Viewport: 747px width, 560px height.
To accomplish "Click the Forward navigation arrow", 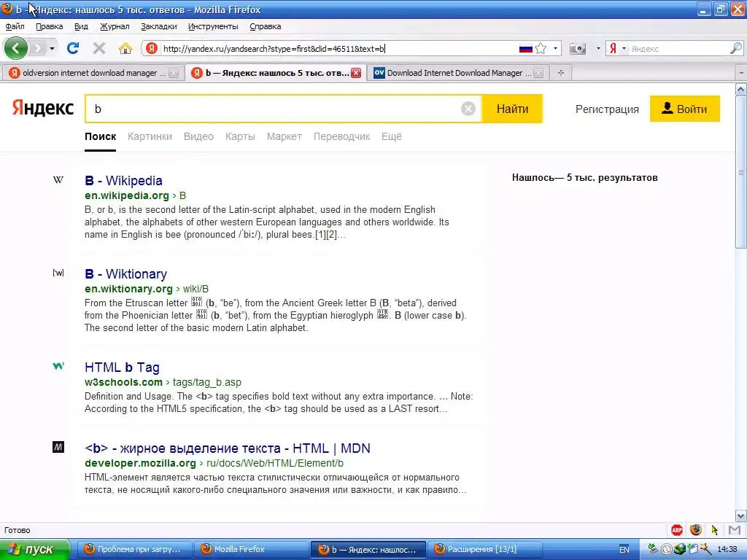I will pos(38,48).
